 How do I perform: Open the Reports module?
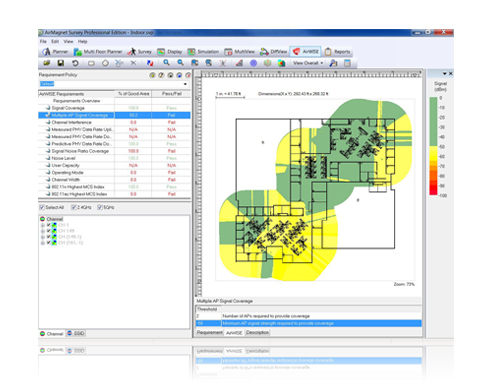(x=337, y=52)
